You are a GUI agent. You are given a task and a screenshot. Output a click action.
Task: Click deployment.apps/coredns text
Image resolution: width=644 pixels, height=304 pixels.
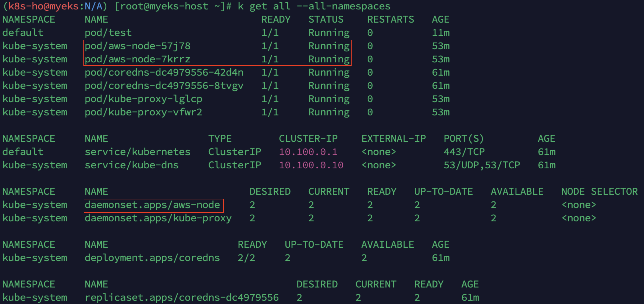(152, 258)
